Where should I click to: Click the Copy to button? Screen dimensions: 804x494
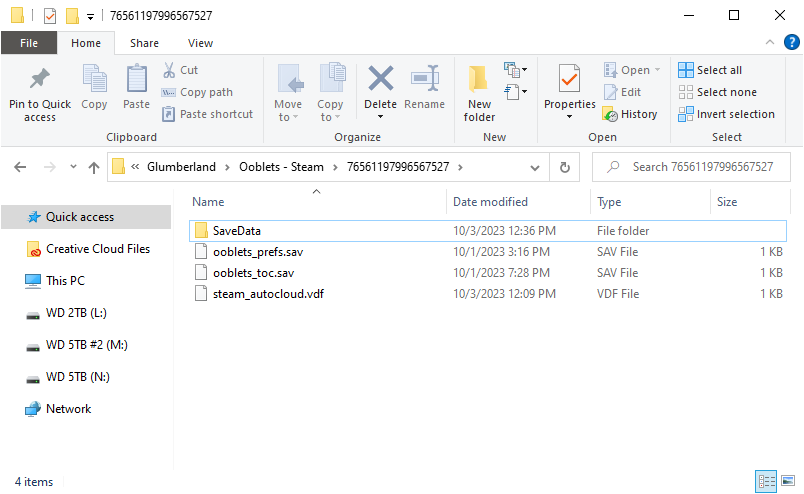tap(330, 93)
